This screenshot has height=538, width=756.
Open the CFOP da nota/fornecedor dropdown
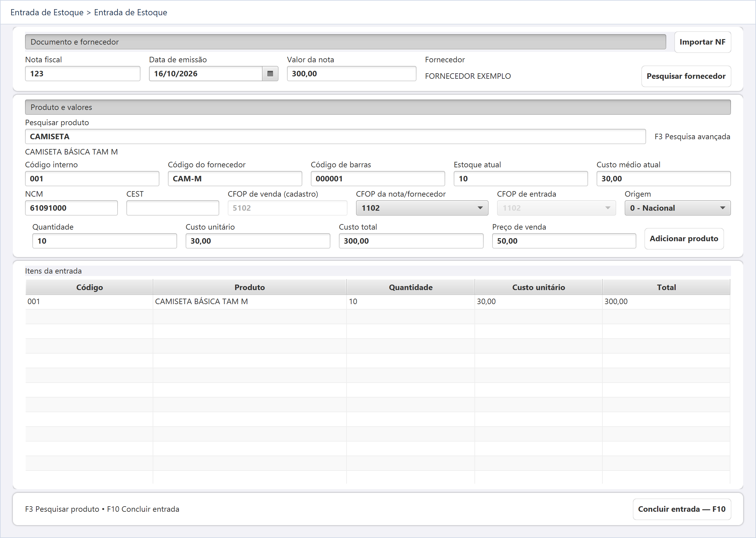click(x=422, y=208)
